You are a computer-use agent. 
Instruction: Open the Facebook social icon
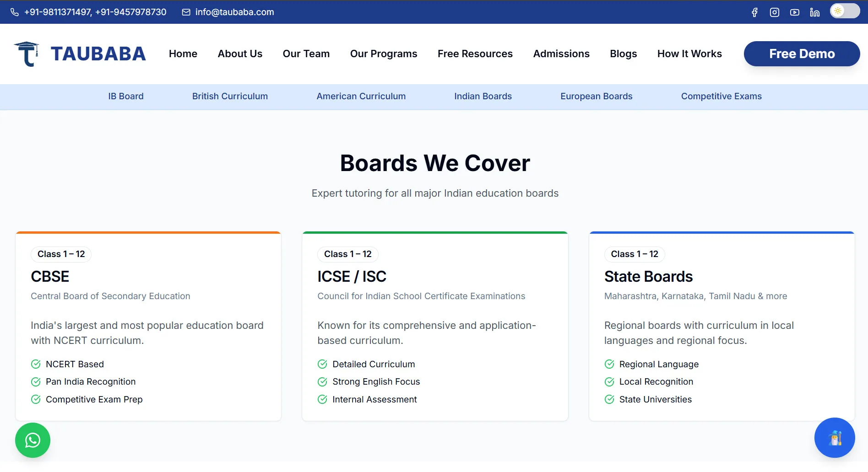click(x=754, y=12)
